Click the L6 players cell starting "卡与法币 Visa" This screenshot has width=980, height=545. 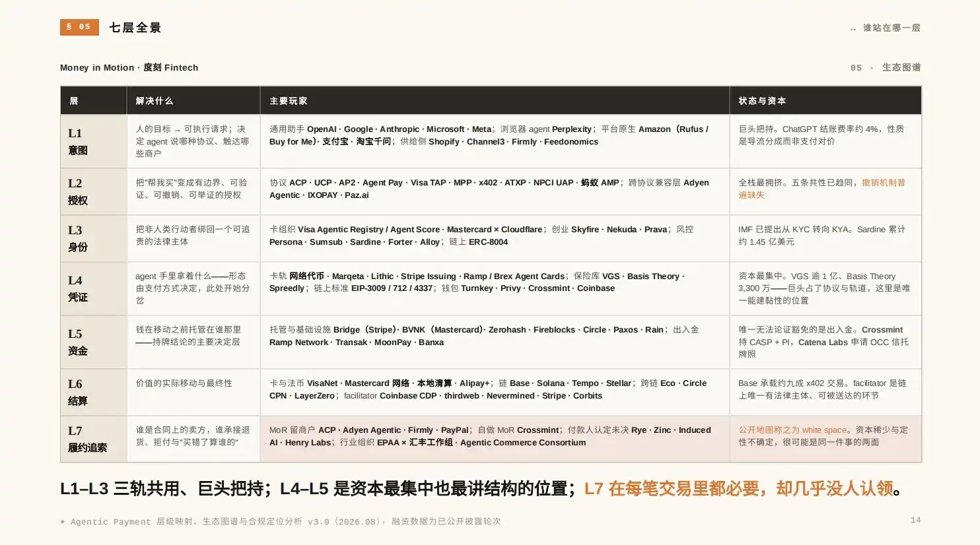pos(495,392)
